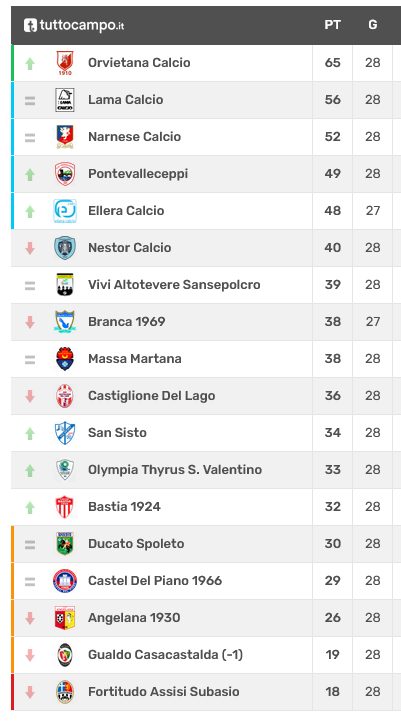
Task: Click the Lama Calcio club badge
Action: (65, 100)
